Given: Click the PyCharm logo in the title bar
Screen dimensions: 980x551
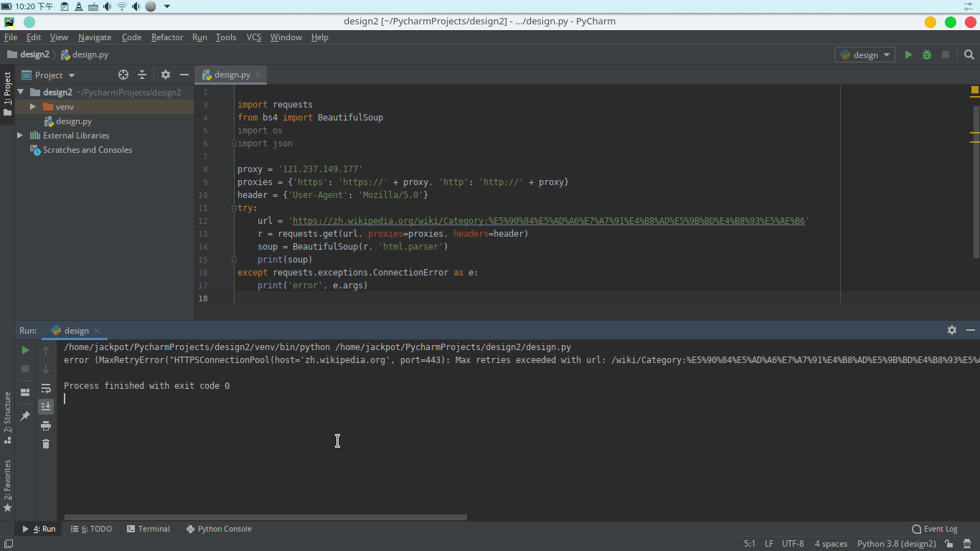Looking at the screenshot, I should pos(9,22).
